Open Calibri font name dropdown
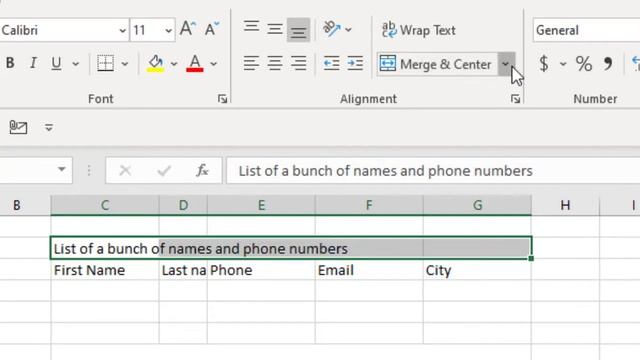640x360 pixels. [122, 30]
